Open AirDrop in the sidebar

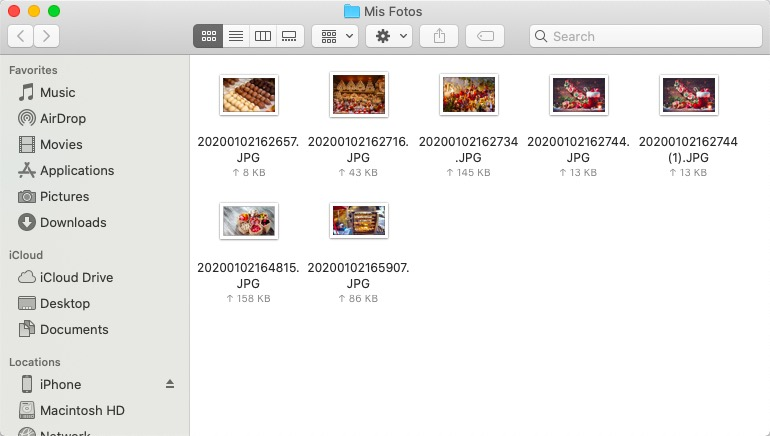click(62, 118)
